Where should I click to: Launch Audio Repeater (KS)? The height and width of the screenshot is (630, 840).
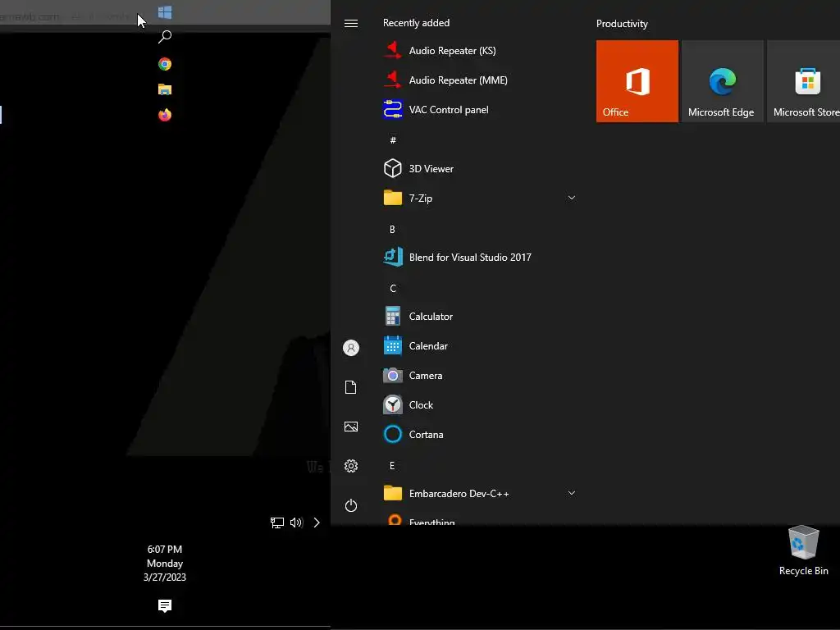pos(481,50)
